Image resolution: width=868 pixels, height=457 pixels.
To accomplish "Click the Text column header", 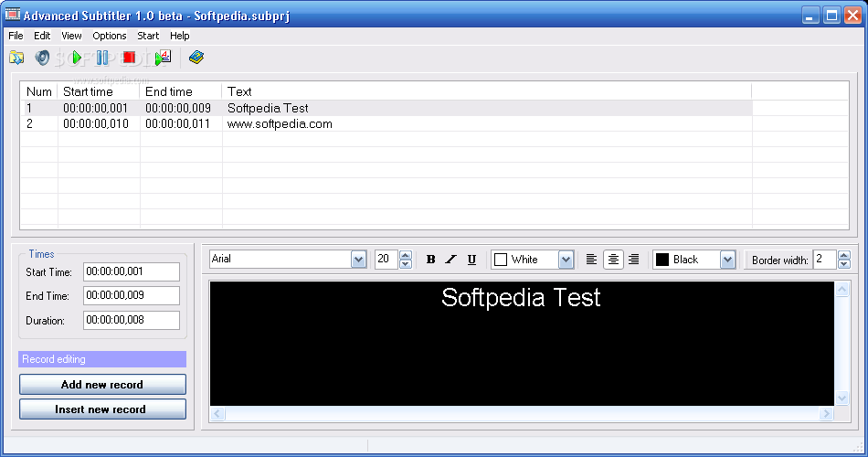I will click(x=487, y=91).
